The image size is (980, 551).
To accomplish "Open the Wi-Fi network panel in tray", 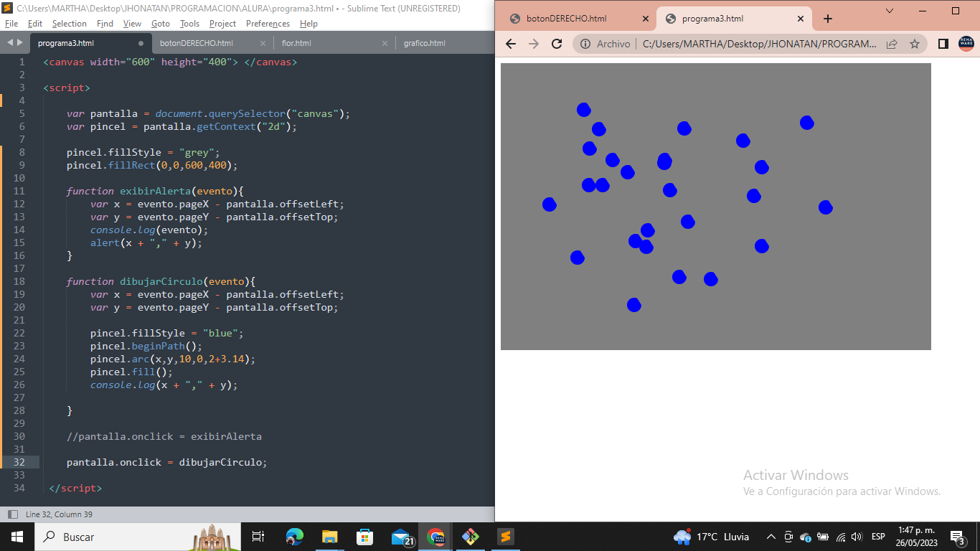I will click(x=840, y=537).
